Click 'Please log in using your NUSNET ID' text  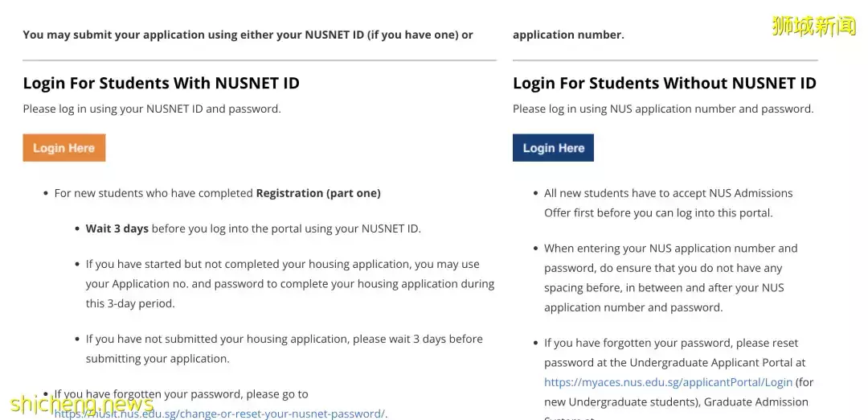point(152,109)
